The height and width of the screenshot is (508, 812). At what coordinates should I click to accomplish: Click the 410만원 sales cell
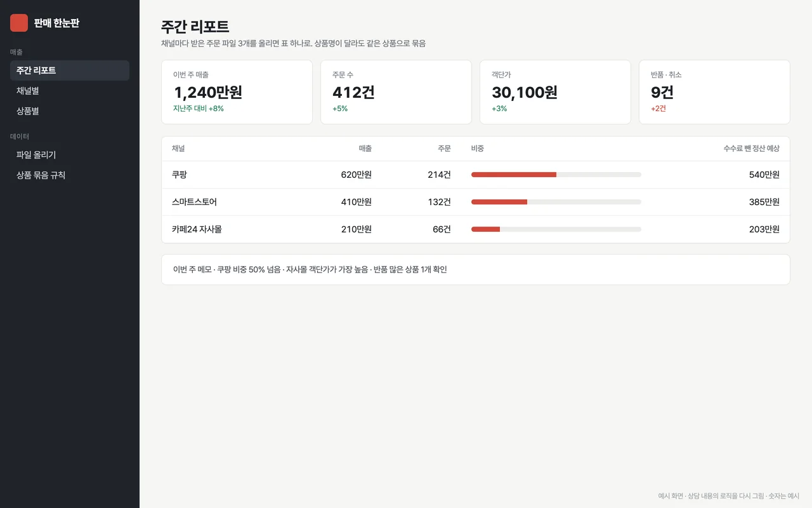(357, 202)
